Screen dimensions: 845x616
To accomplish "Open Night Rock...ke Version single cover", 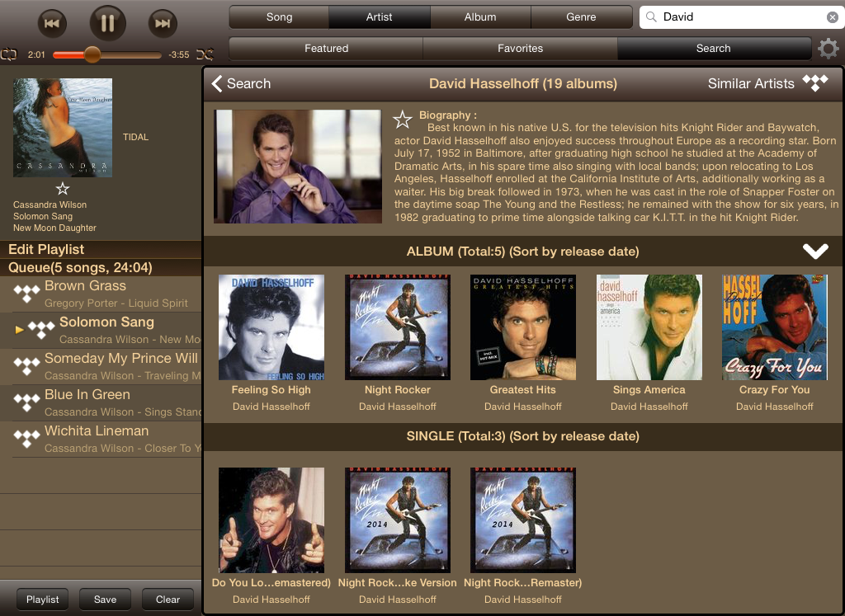I will (398, 520).
